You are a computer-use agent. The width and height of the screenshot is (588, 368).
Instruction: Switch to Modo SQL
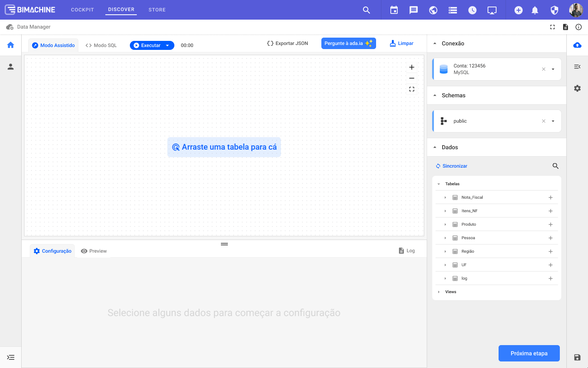pos(101,45)
